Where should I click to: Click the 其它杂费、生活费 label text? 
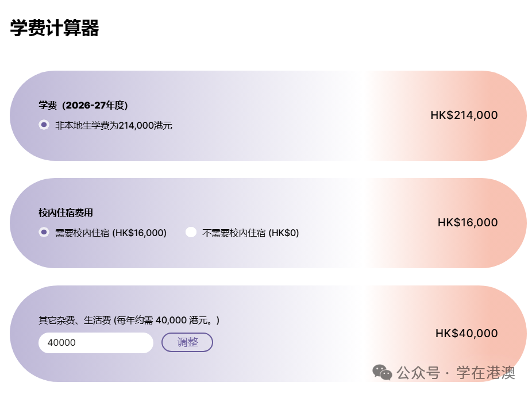pos(75,320)
